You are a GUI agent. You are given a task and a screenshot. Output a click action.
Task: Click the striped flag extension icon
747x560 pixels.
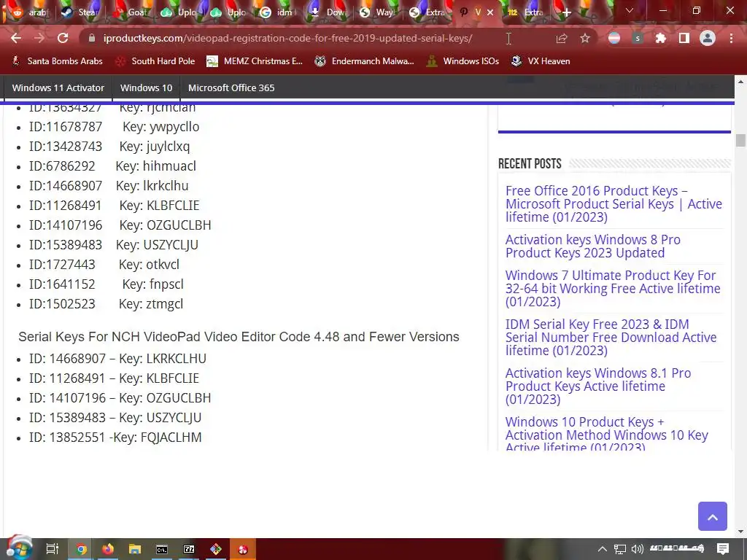(614, 38)
